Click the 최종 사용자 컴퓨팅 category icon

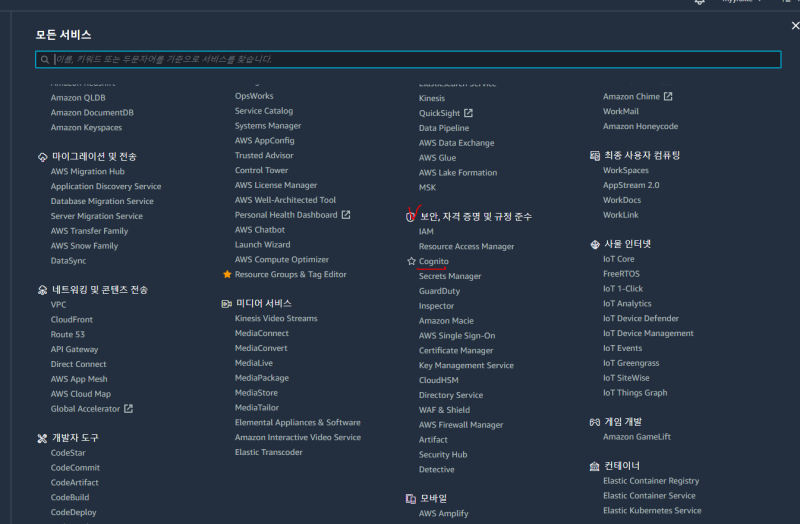[594, 156]
